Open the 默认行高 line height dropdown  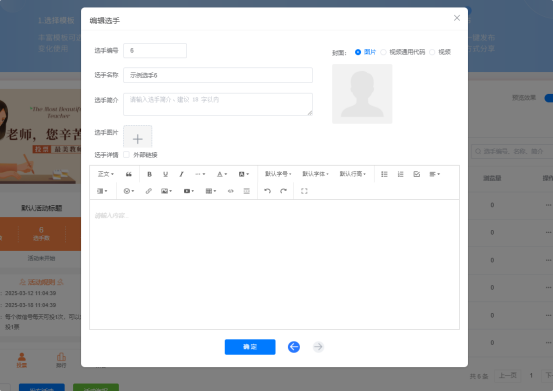tap(353, 174)
